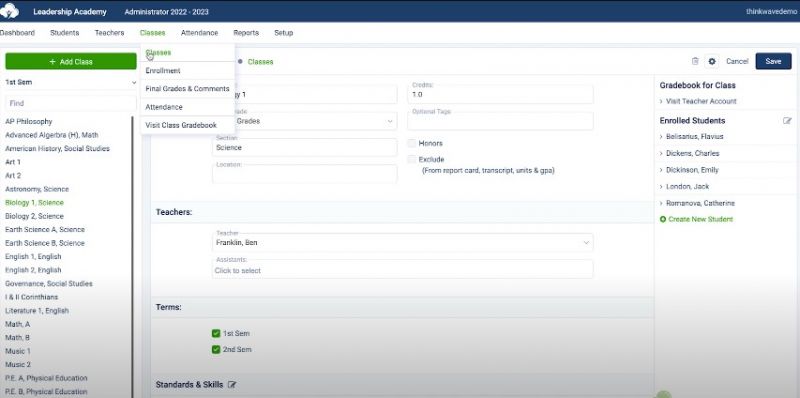
Task: Select I & II Corinthians class
Action: [32, 297]
